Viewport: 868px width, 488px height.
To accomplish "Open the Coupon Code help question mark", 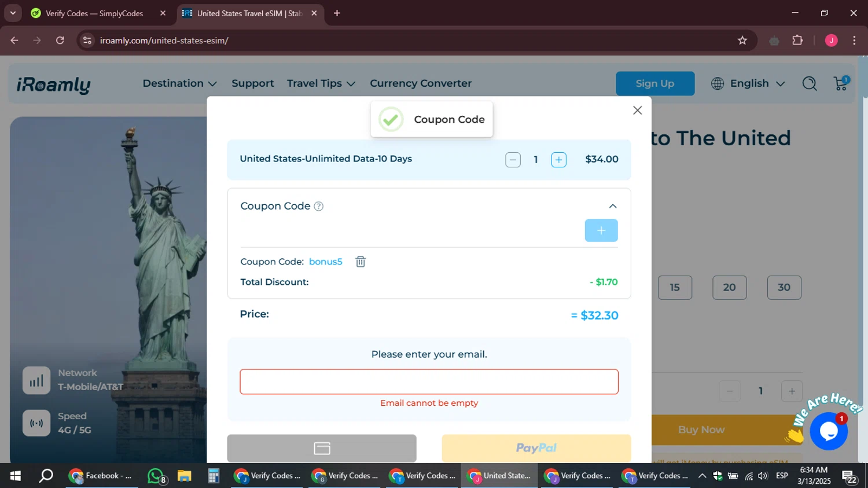I will [x=318, y=206].
